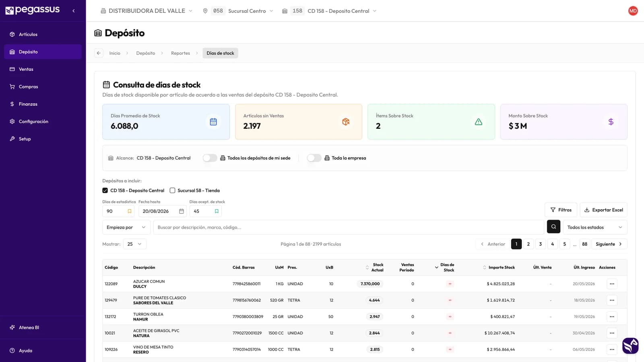Run search with the magnifier button
The height and width of the screenshot is (362, 644).
pyautogui.click(x=553, y=227)
